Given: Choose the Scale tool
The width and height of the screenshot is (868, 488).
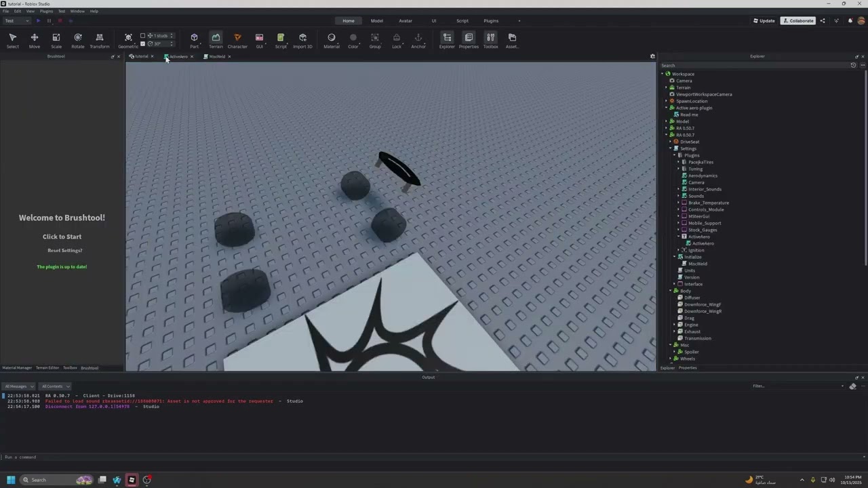Looking at the screenshot, I should click(56, 41).
